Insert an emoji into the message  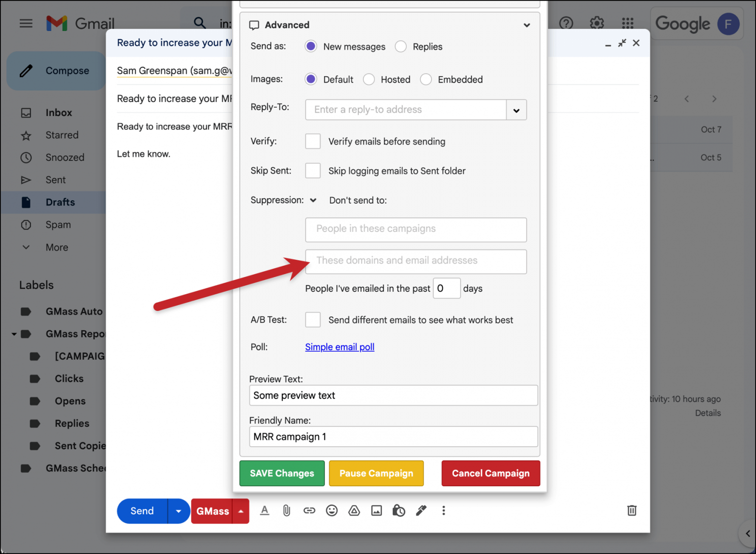[332, 511]
